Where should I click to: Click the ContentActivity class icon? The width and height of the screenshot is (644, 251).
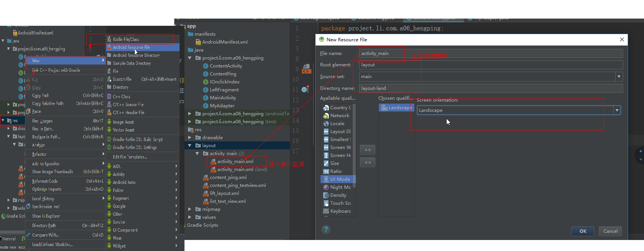206,66
